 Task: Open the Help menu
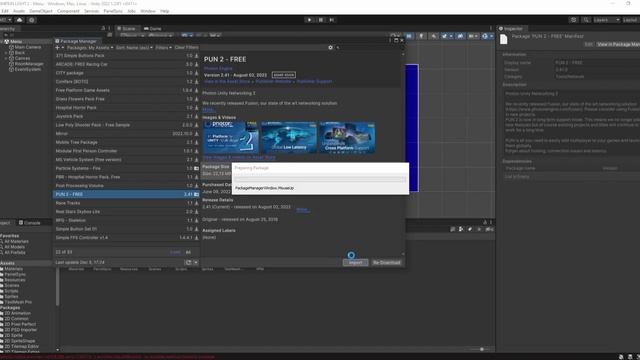[x=164, y=11]
